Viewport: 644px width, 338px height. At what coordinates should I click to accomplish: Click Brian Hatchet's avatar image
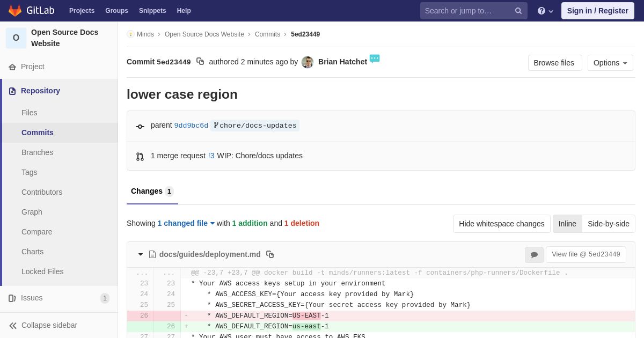308,62
